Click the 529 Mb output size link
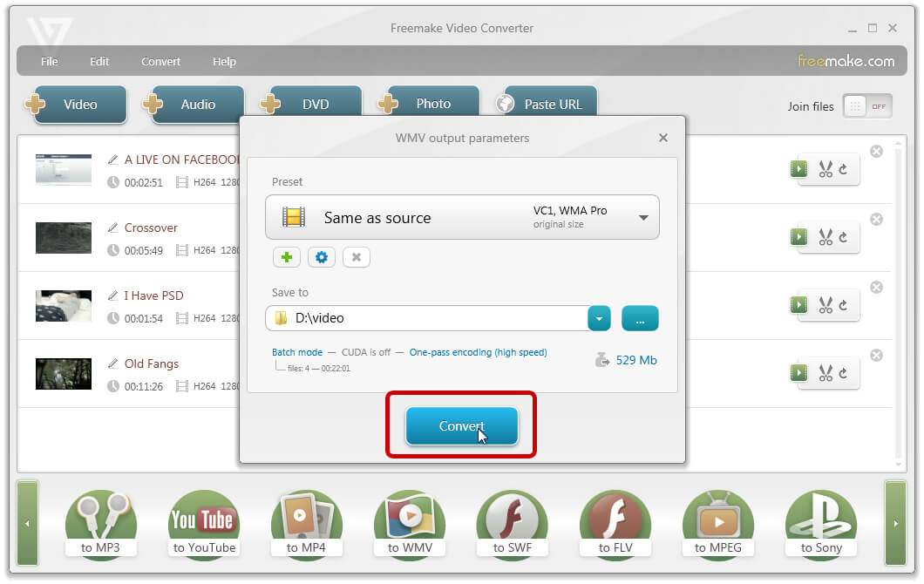 635,360
